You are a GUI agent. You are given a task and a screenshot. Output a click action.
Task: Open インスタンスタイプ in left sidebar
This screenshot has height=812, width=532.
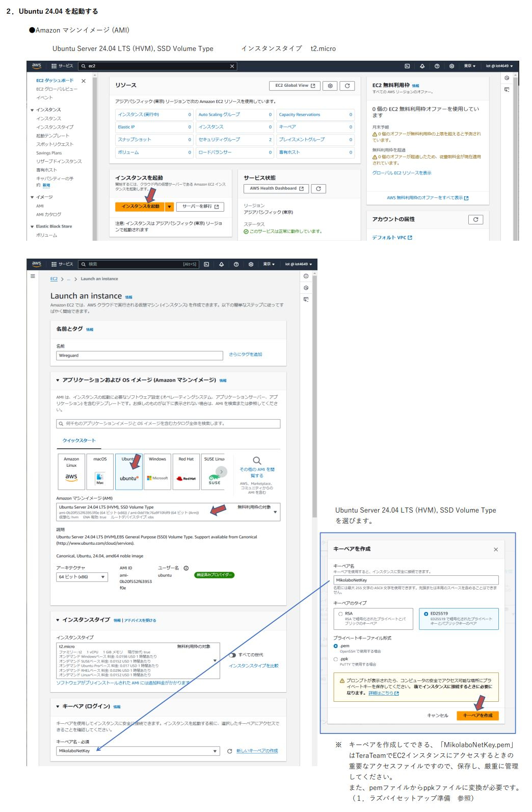55,127
